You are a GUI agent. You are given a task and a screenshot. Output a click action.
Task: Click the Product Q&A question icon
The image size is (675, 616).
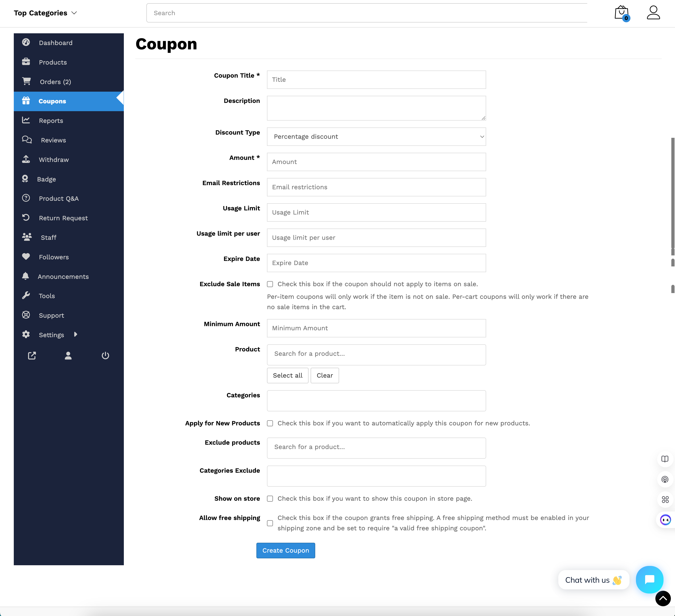click(26, 198)
